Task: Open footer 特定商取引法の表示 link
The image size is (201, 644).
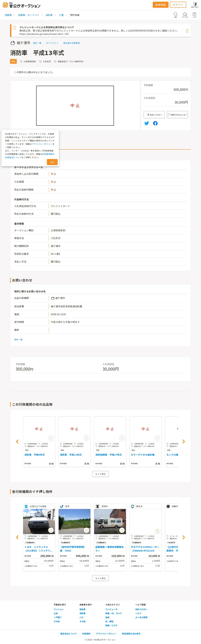Action: click(131, 633)
